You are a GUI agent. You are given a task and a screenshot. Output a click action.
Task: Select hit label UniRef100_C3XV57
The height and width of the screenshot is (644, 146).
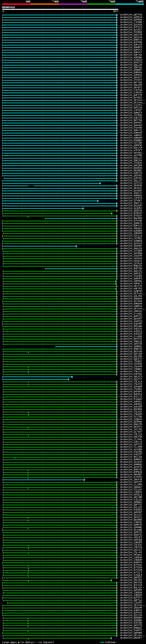coord(131,603)
